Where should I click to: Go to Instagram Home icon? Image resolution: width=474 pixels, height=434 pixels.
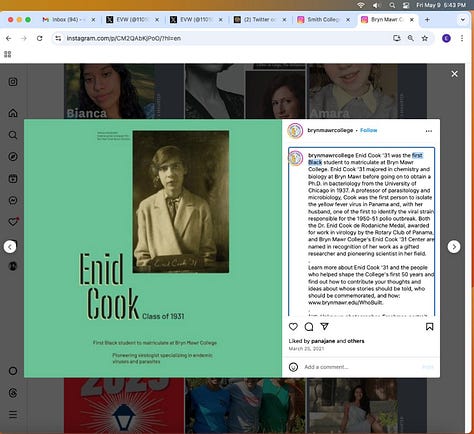pos(13,113)
